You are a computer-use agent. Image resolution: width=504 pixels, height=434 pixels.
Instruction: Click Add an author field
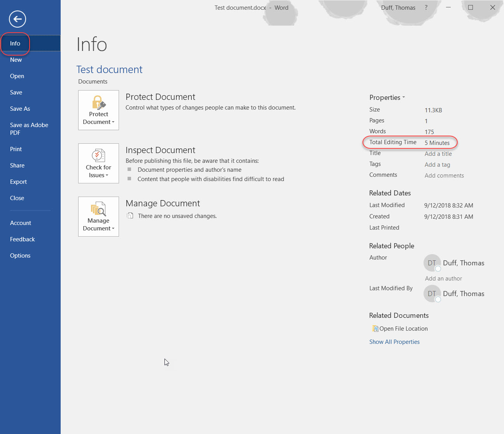click(443, 279)
